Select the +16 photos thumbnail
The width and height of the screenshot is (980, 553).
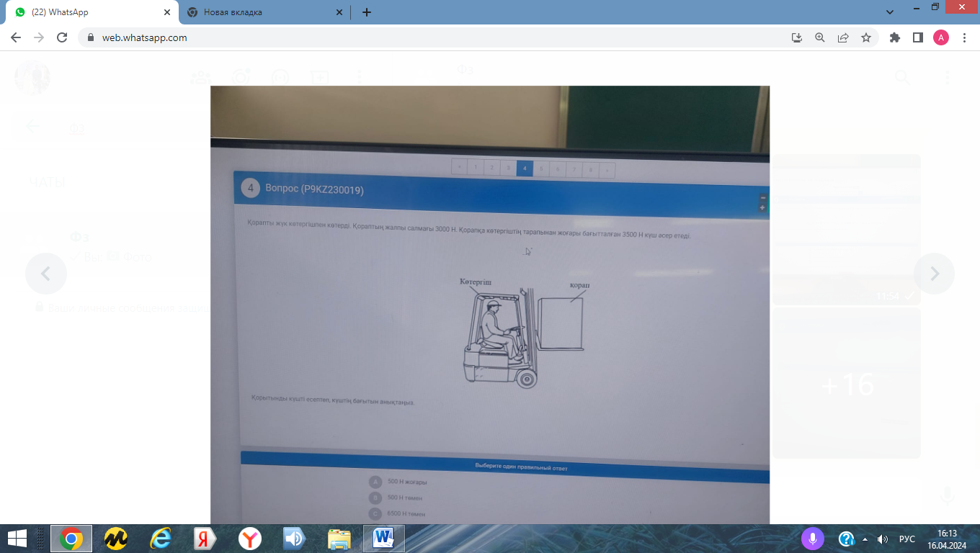pos(847,383)
